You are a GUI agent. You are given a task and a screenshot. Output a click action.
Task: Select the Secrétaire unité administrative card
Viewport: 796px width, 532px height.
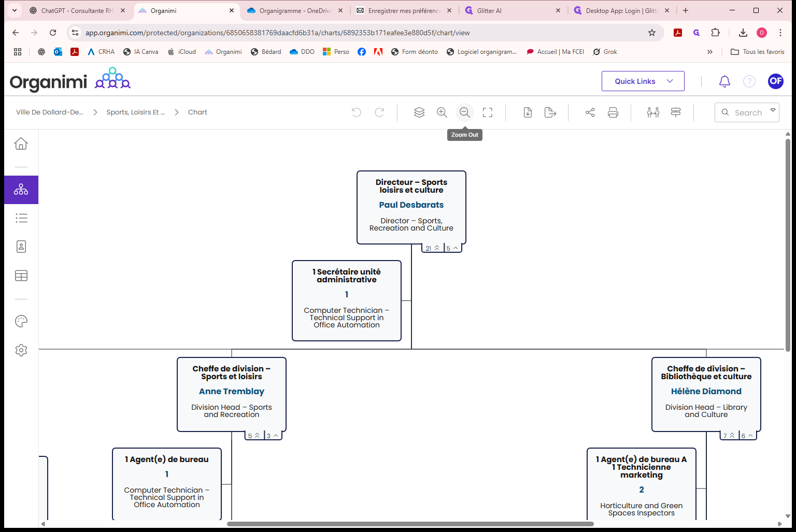click(x=347, y=300)
